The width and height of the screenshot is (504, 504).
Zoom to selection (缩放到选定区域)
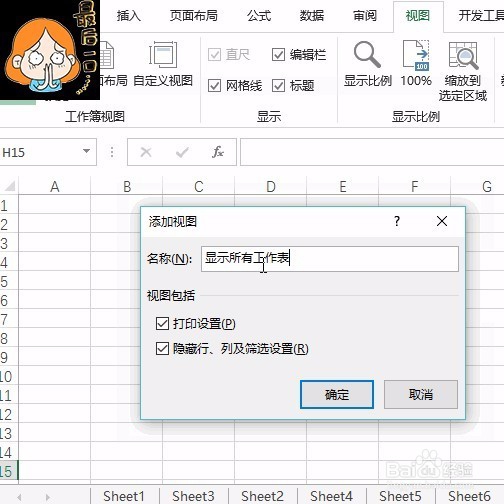click(x=463, y=71)
